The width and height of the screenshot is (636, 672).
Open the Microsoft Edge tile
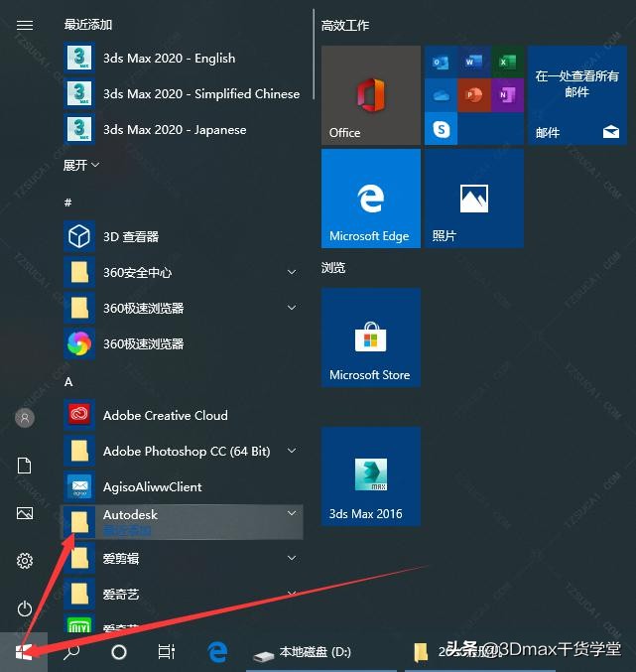(x=370, y=199)
